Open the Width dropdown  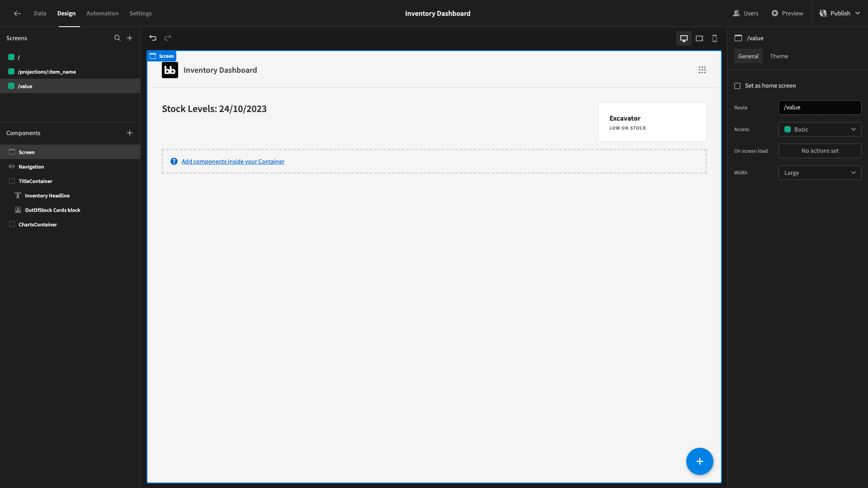tap(820, 173)
